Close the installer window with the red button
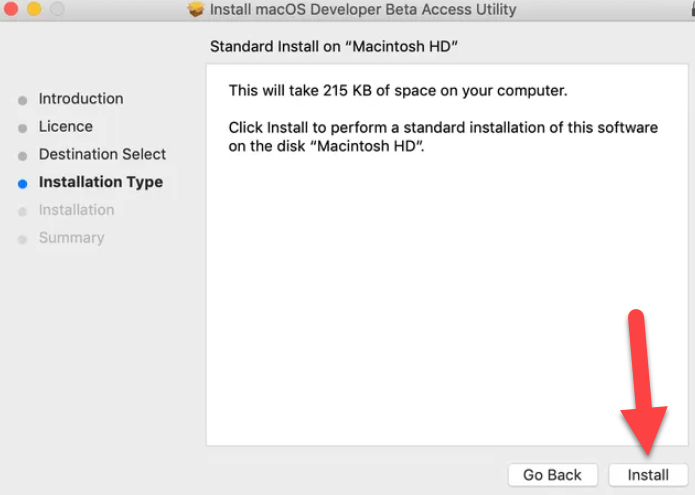This screenshot has width=695, height=495. pos(11,9)
